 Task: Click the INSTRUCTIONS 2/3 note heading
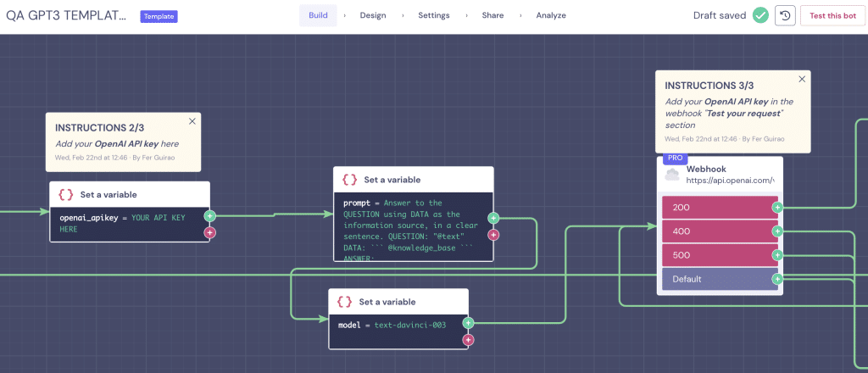[100, 128]
